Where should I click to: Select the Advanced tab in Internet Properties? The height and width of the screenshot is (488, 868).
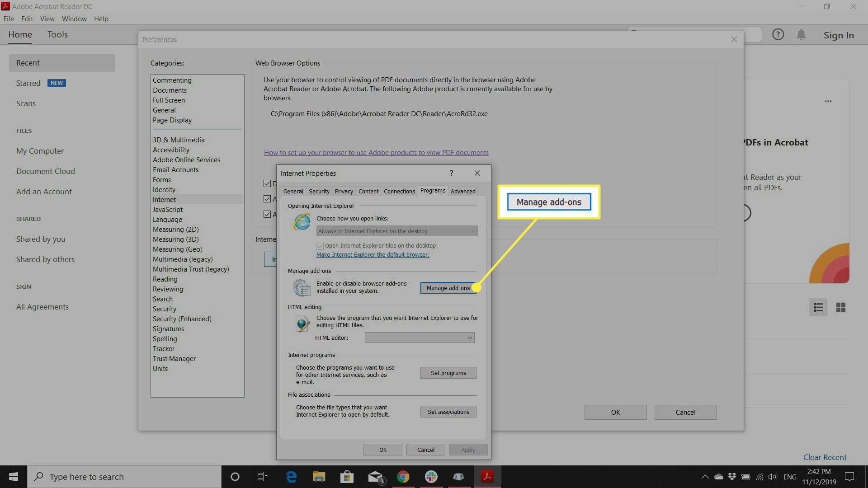click(x=462, y=191)
